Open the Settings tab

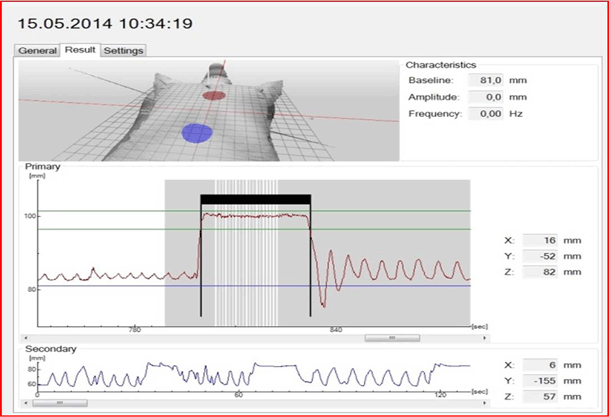125,50
